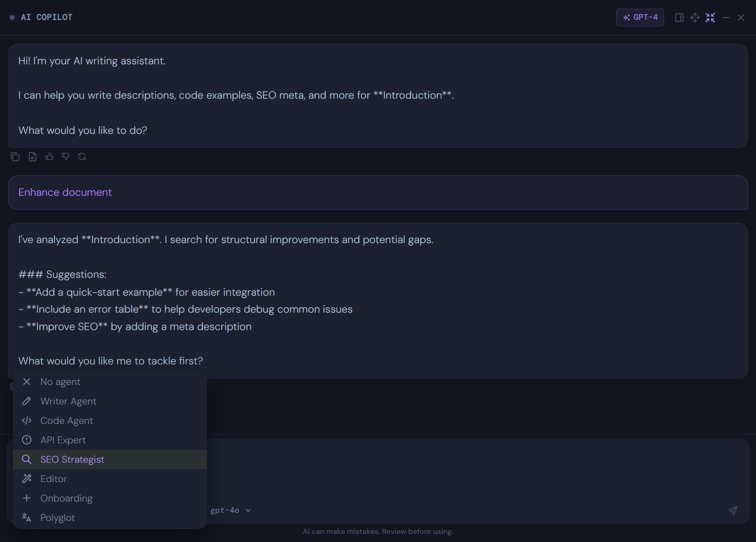Image resolution: width=756 pixels, height=542 pixels.
Task: Choose SEO Strategist from the agent menu
Action: (72, 459)
